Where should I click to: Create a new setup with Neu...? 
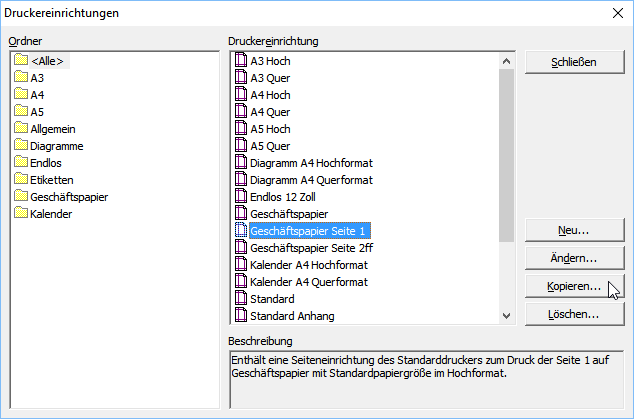pyautogui.click(x=575, y=230)
